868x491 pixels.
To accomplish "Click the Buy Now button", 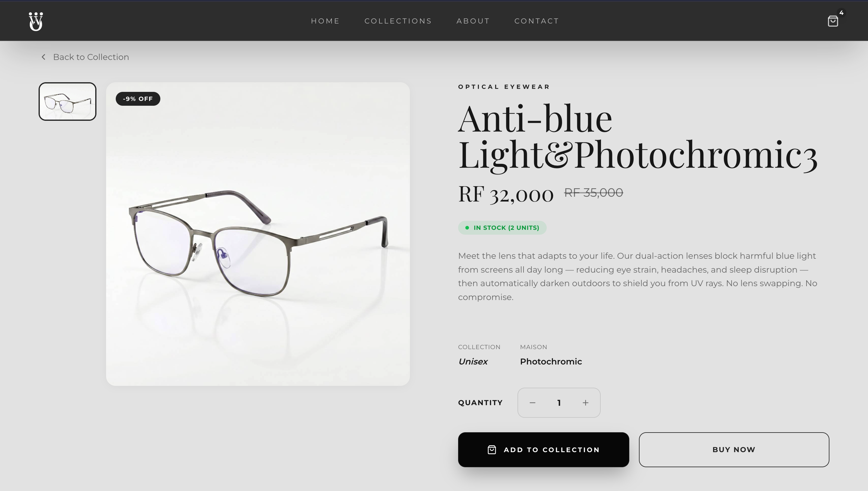I will (x=734, y=449).
